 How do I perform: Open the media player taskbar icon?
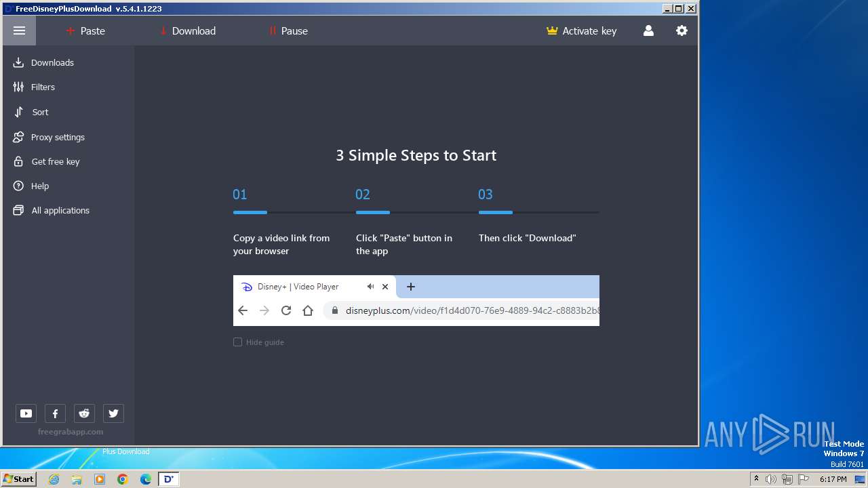pos(100,479)
